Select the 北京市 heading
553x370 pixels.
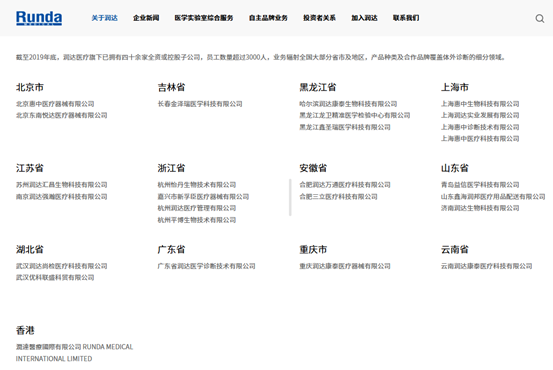coord(30,87)
